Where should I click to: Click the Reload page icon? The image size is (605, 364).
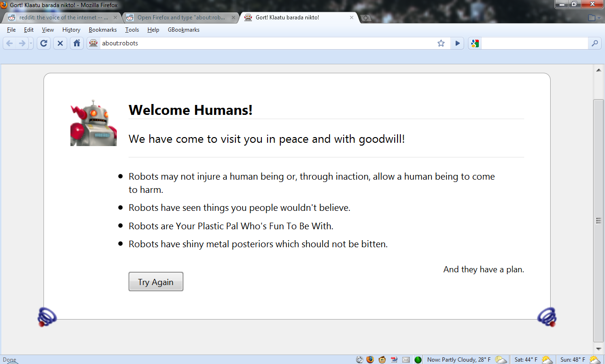click(x=43, y=43)
